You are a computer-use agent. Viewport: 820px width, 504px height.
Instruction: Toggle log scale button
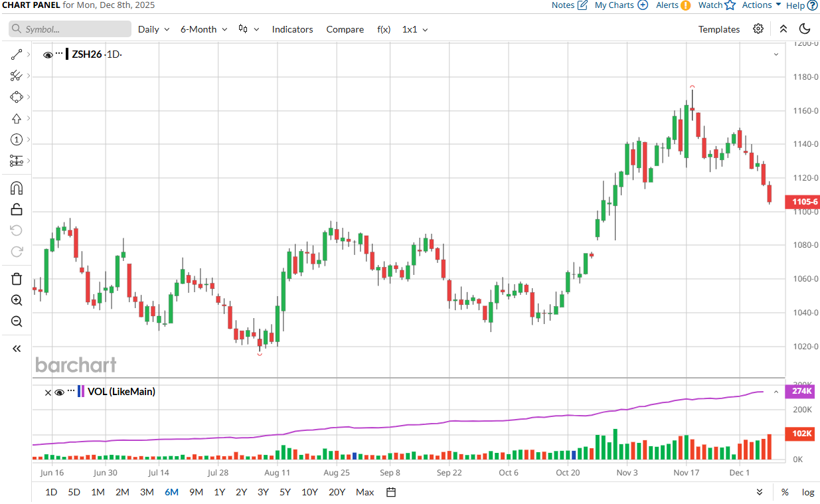pos(808,492)
